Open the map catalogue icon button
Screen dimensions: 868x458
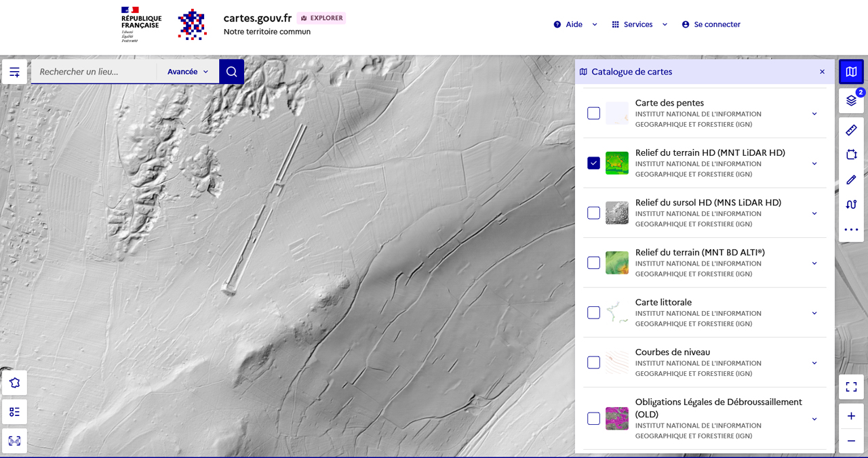pos(851,72)
